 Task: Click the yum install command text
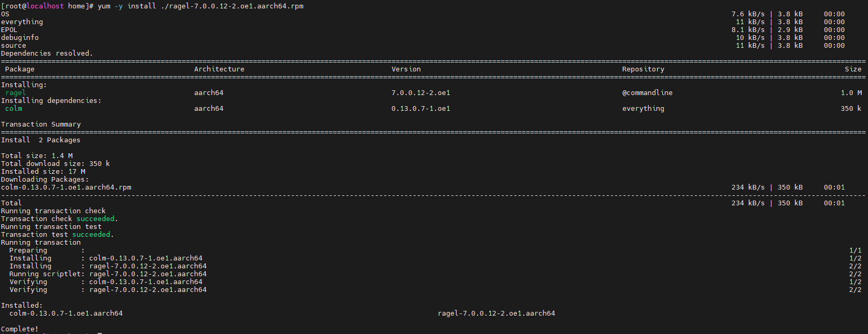[x=200, y=6]
